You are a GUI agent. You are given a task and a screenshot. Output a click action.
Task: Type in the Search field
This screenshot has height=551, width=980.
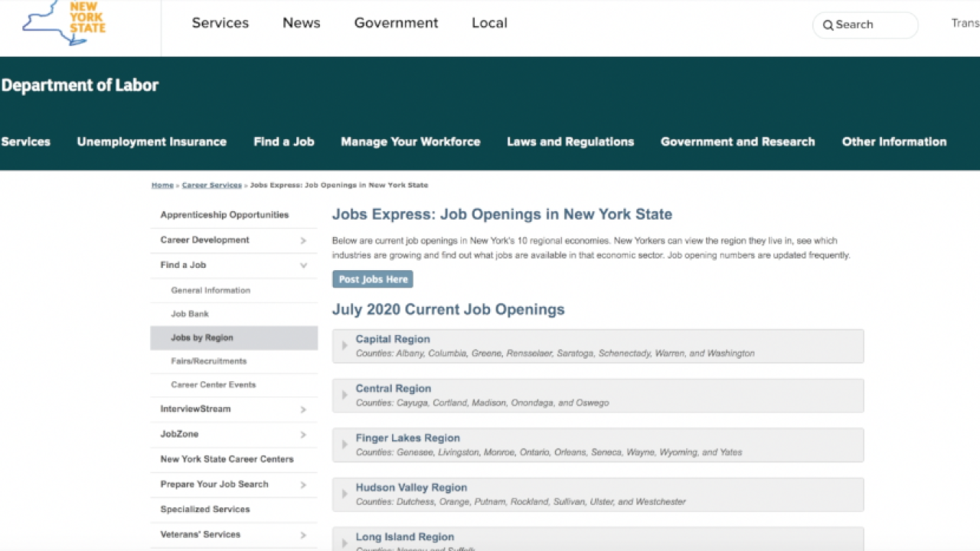coord(873,25)
